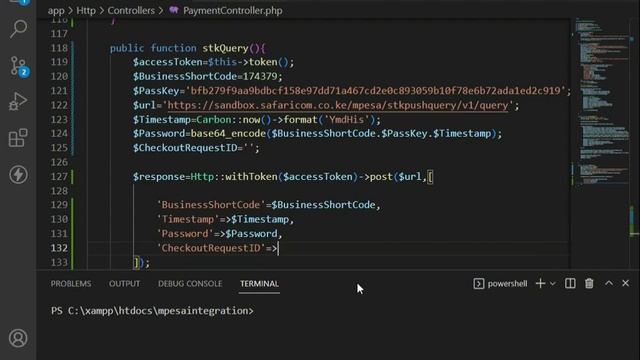This screenshot has height=360, width=640.
Task: Switch to the PROBLEMS tab
Action: point(71,284)
